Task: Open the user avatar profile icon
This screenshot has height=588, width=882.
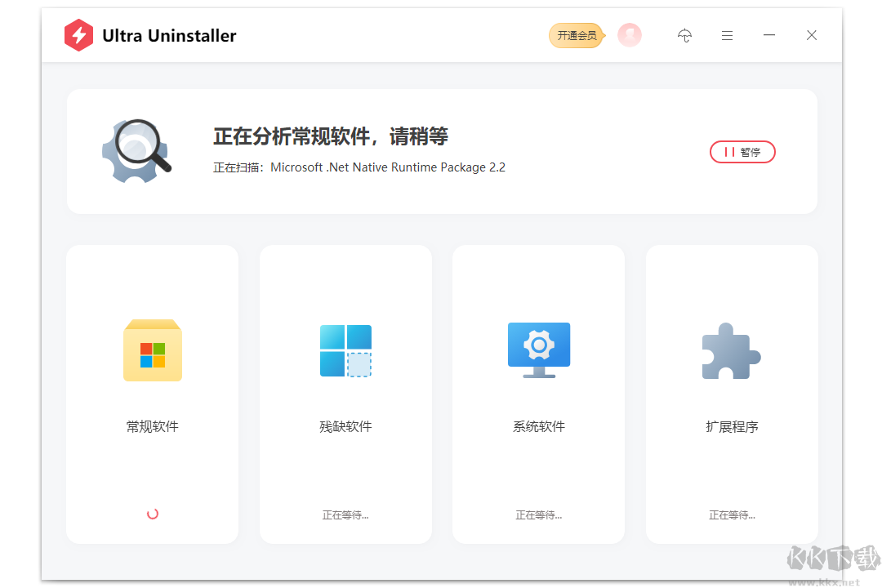Action: click(x=629, y=35)
